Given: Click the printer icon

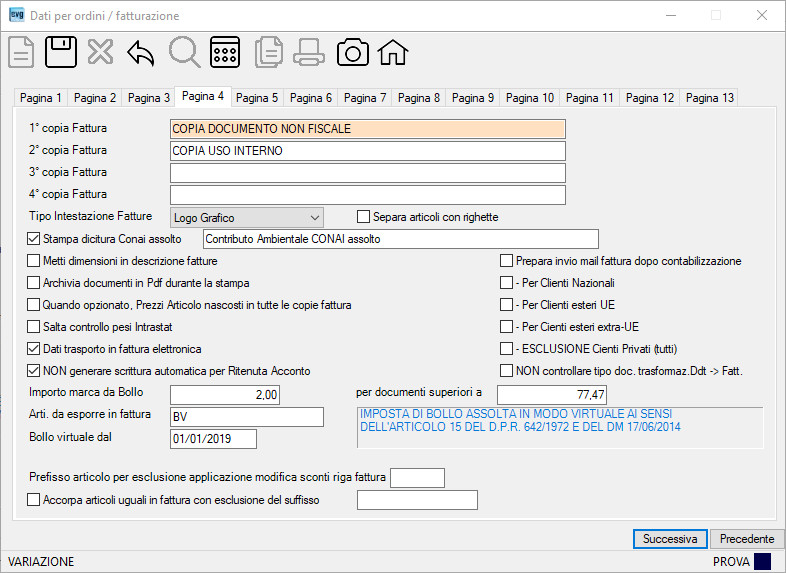Looking at the screenshot, I should point(309,52).
